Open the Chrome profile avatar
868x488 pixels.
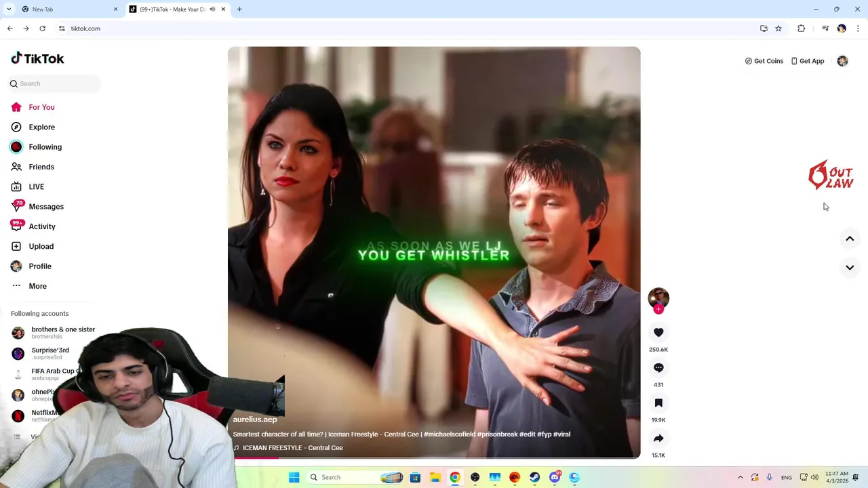842,28
